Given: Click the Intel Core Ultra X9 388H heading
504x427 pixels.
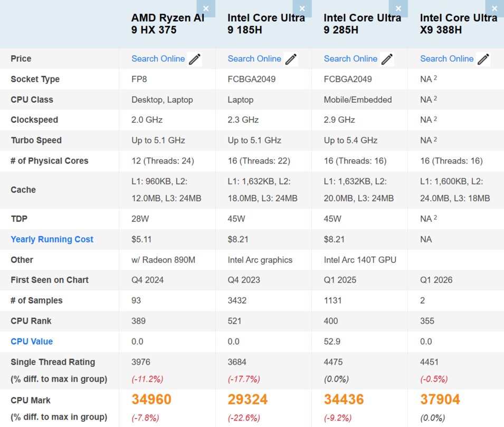Looking at the screenshot, I should point(458,24).
